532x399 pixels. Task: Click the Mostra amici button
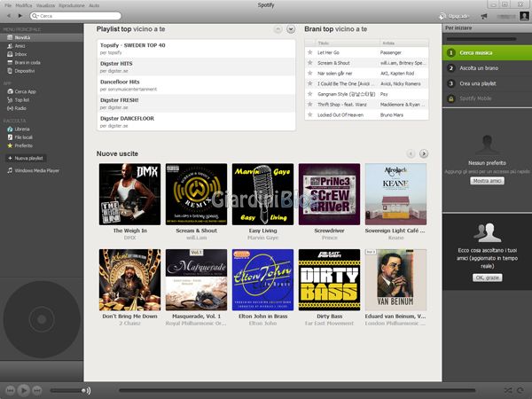click(x=487, y=181)
